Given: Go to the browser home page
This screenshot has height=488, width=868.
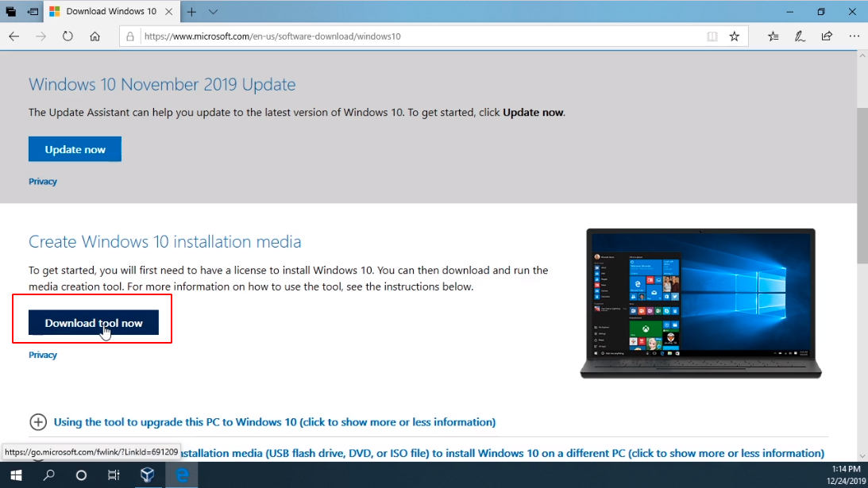Looking at the screenshot, I should coord(95,37).
